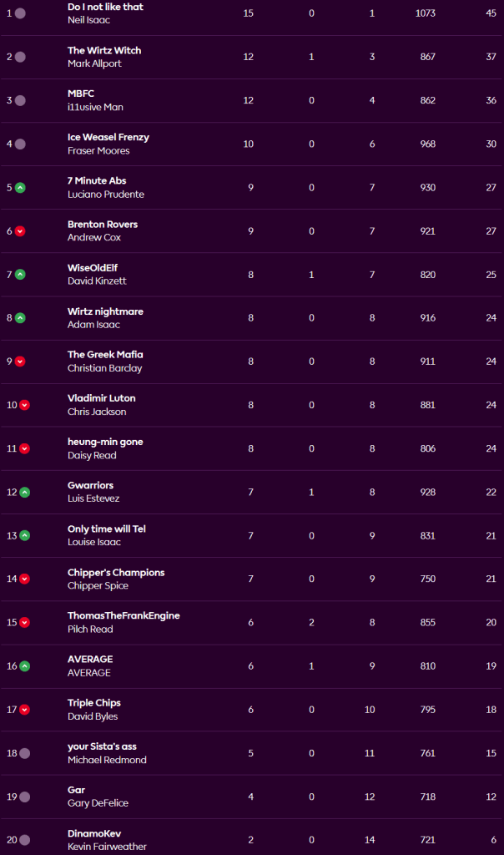Select manager name Gary DeFelice
This screenshot has height=855, width=504.
98,803
